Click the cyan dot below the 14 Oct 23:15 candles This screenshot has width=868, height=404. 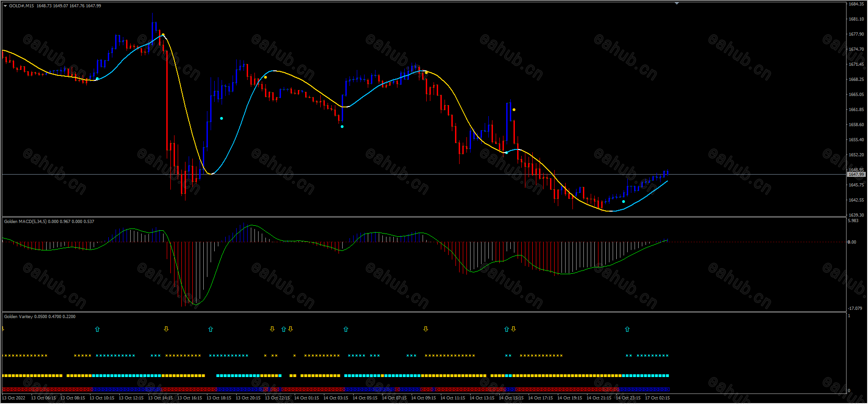click(x=624, y=202)
